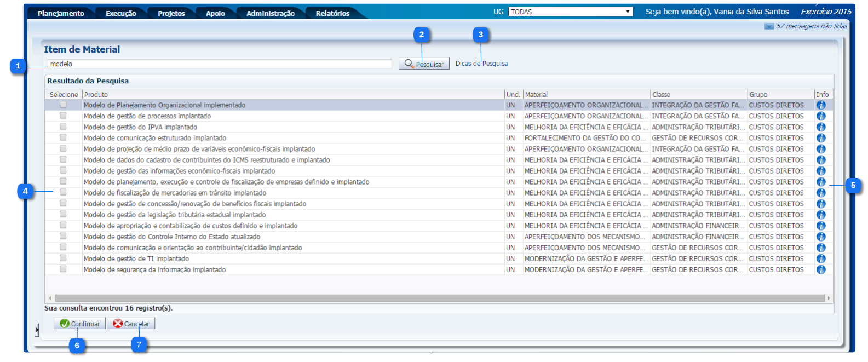Show info for Modelo de gestão de TI

820,258
